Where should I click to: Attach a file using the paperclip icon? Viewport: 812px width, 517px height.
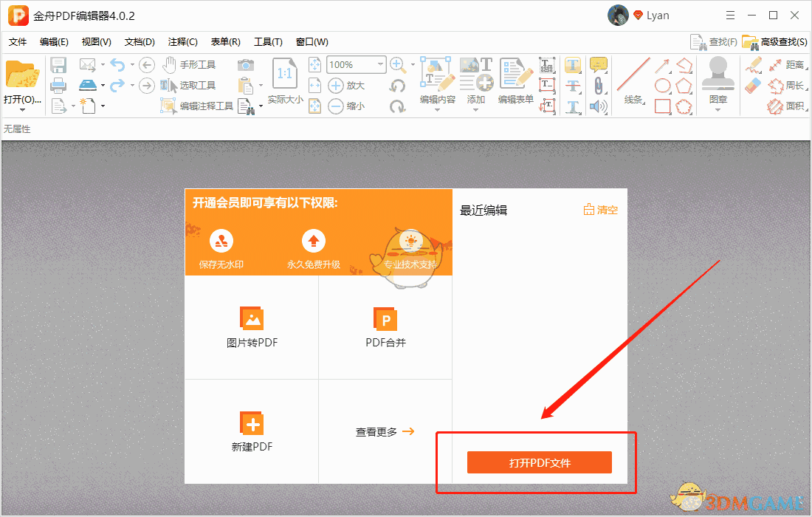tap(598, 84)
